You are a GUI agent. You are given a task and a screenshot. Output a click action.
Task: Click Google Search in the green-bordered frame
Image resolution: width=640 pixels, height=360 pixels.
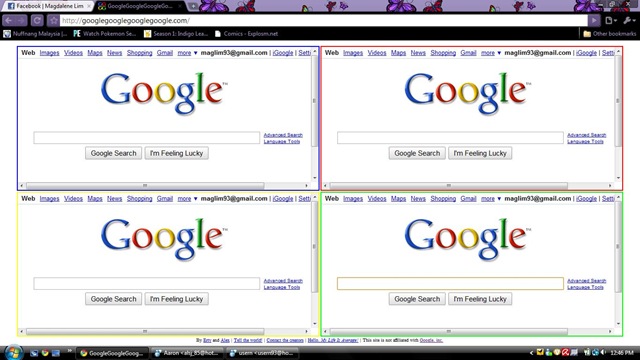[x=417, y=299]
